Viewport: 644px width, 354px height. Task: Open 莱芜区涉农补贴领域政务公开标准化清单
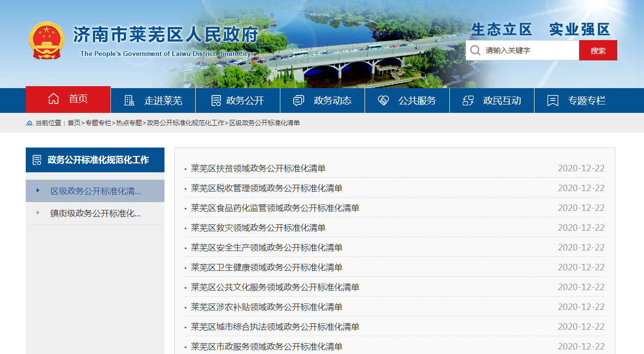267,307
